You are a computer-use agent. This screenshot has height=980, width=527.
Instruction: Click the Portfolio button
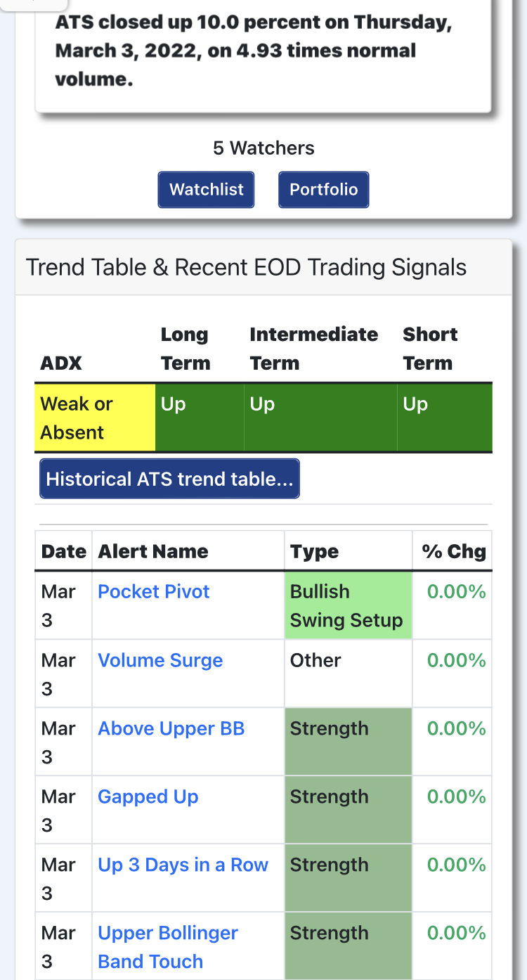tap(323, 190)
